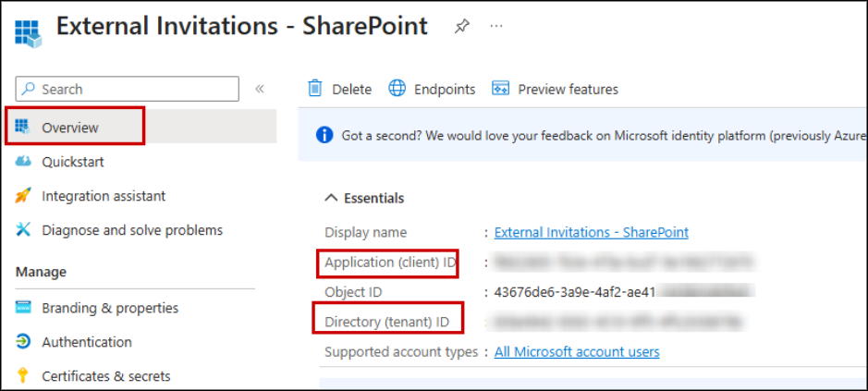Click the Certificates & secrets key icon
868x391 pixels.
tap(23, 376)
